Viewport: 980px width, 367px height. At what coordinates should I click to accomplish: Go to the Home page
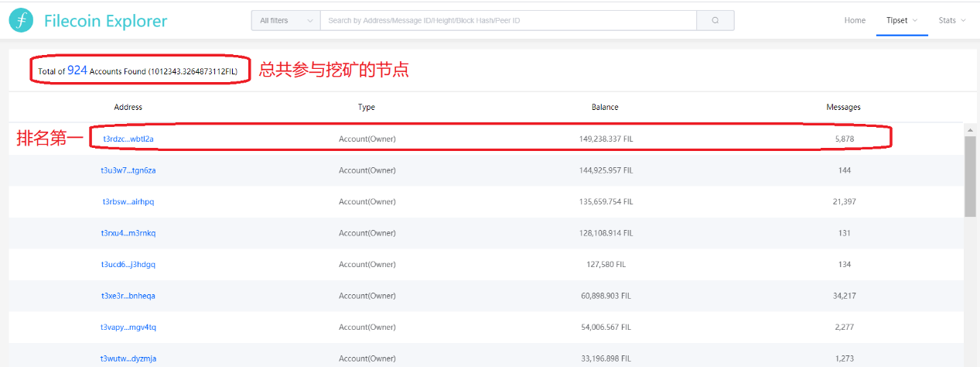[855, 20]
